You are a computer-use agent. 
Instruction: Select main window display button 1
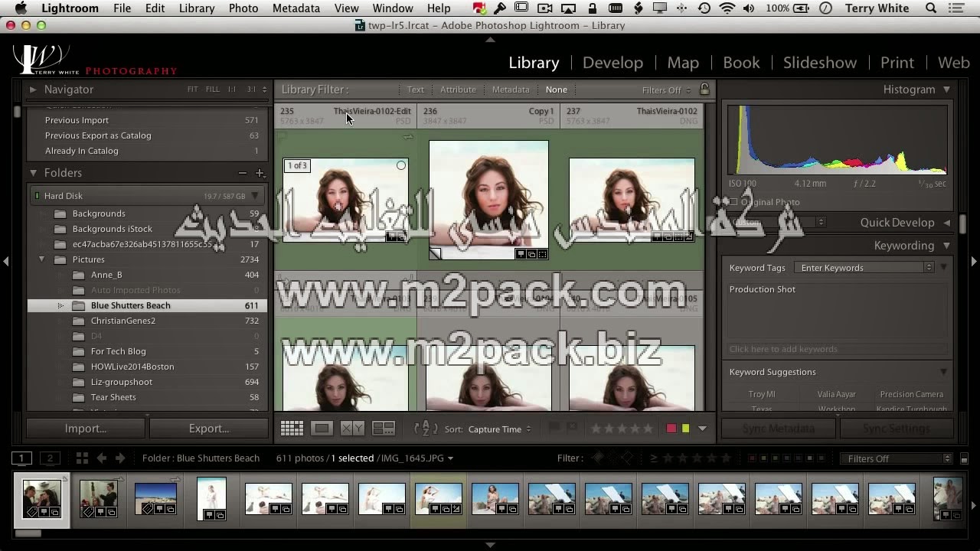tap(21, 458)
